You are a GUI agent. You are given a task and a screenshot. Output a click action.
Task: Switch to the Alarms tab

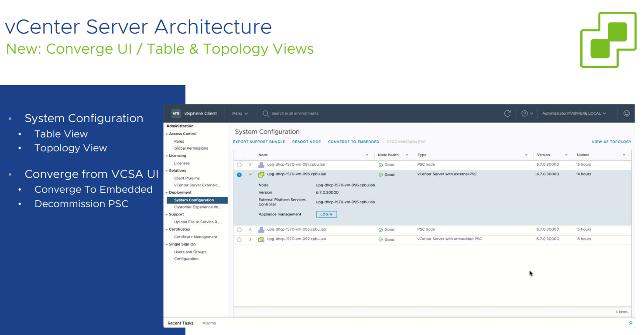209,323
